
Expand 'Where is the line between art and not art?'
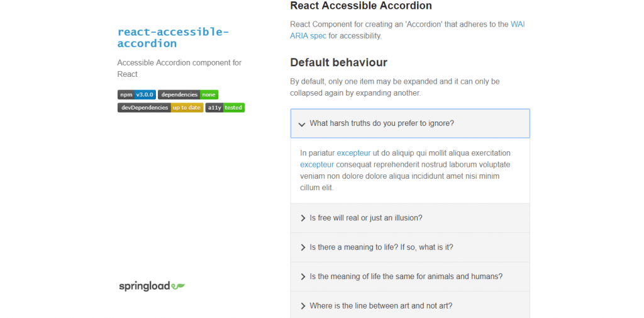(410, 305)
